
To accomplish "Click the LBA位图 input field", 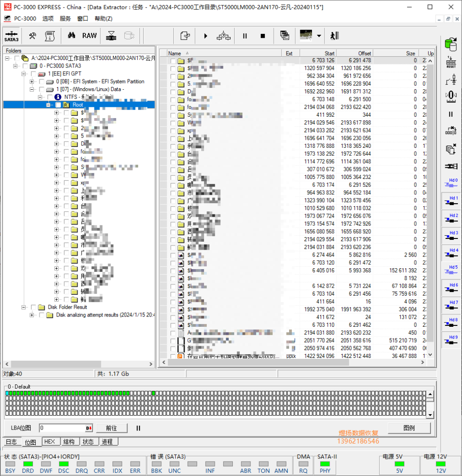I will coord(63,428).
